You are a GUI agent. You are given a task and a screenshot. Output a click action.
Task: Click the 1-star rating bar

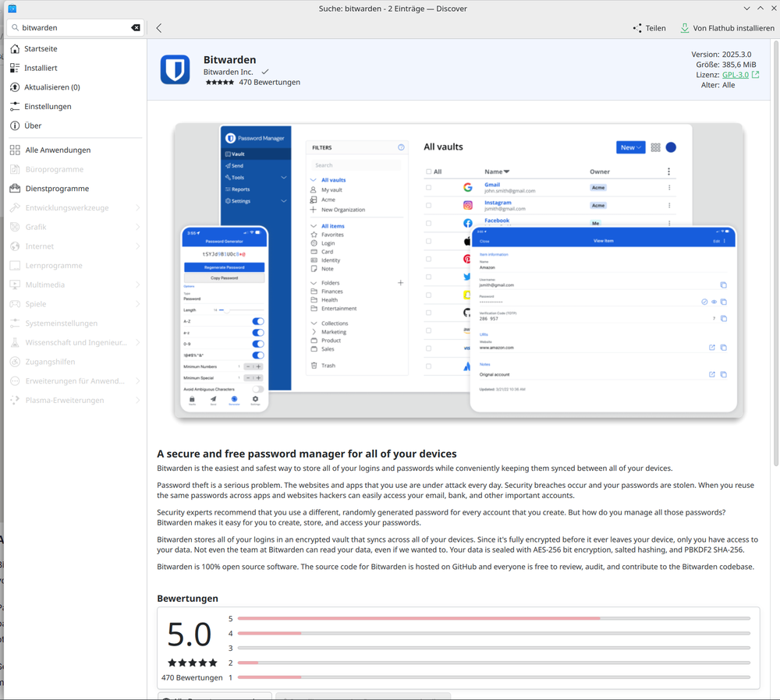pos(494,677)
